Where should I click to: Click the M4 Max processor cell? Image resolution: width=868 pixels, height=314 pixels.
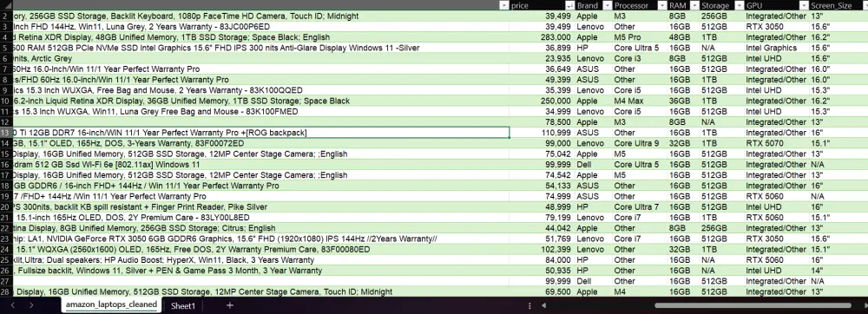(640, 101)
